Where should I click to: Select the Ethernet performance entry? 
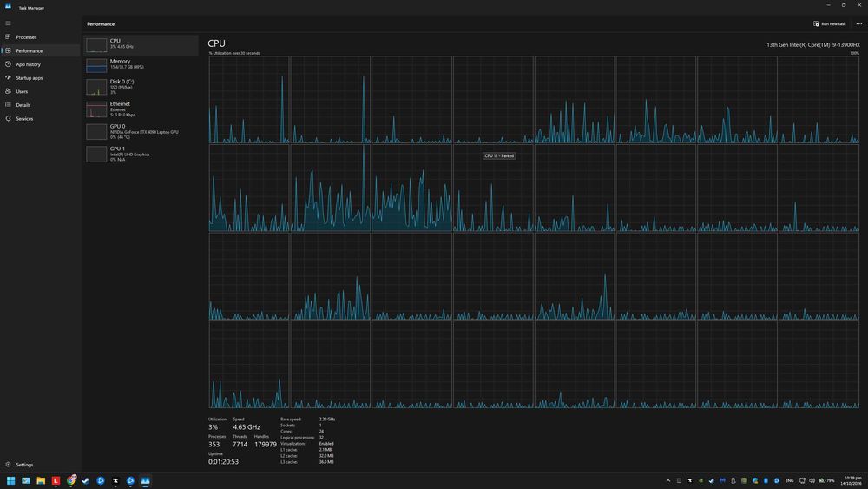click(x=141, y=109)
